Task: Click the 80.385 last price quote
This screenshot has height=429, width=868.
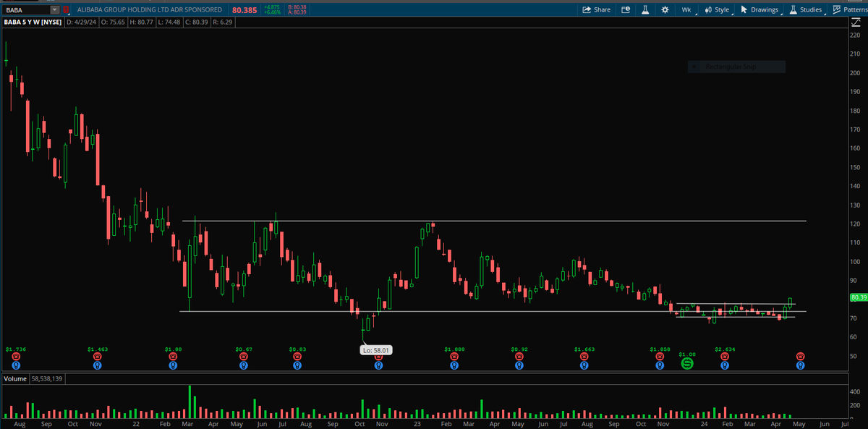Action: [244, 10]
